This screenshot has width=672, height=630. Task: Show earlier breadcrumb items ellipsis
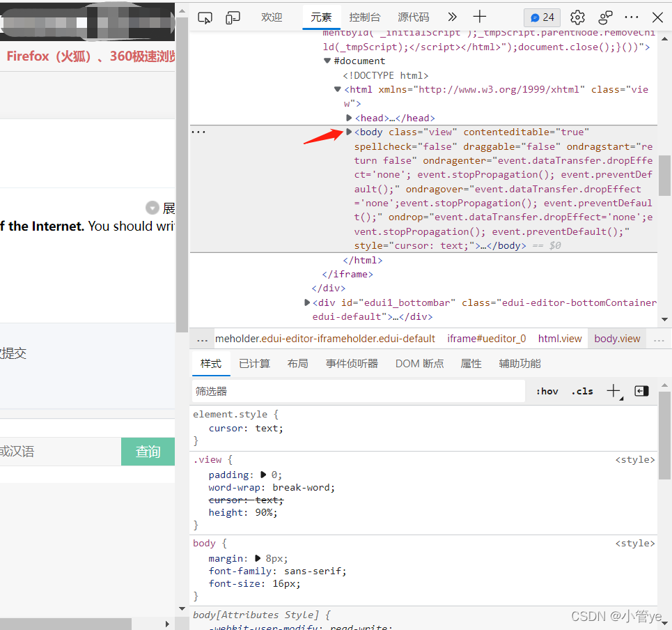coord(202,339)
